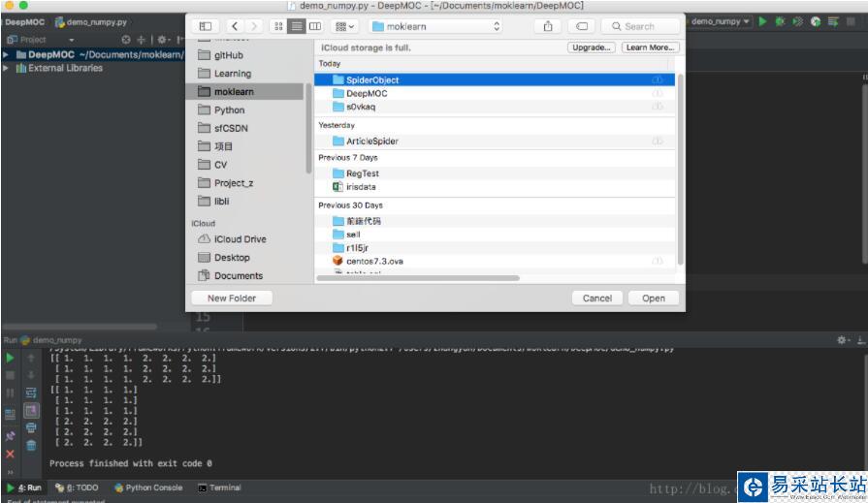This screenshot has width=868, height=503.
Task: Select the s0vkaq folder
Action: tap(495, 107)
